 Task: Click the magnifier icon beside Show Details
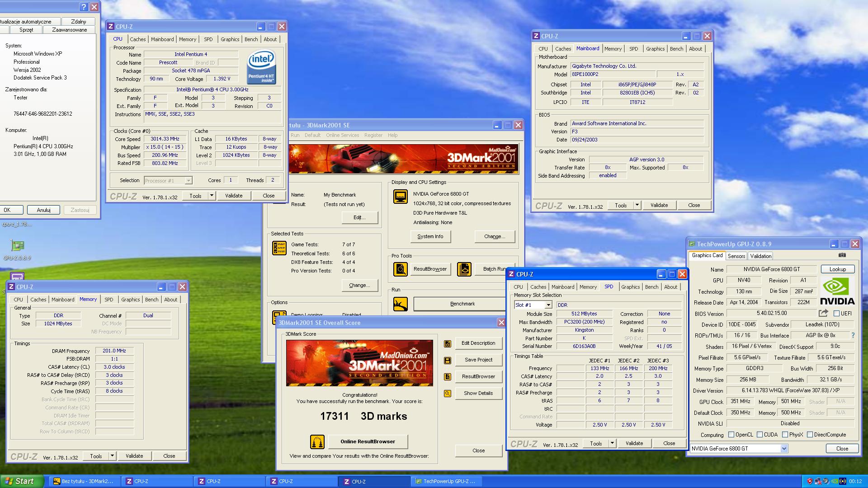447,394
